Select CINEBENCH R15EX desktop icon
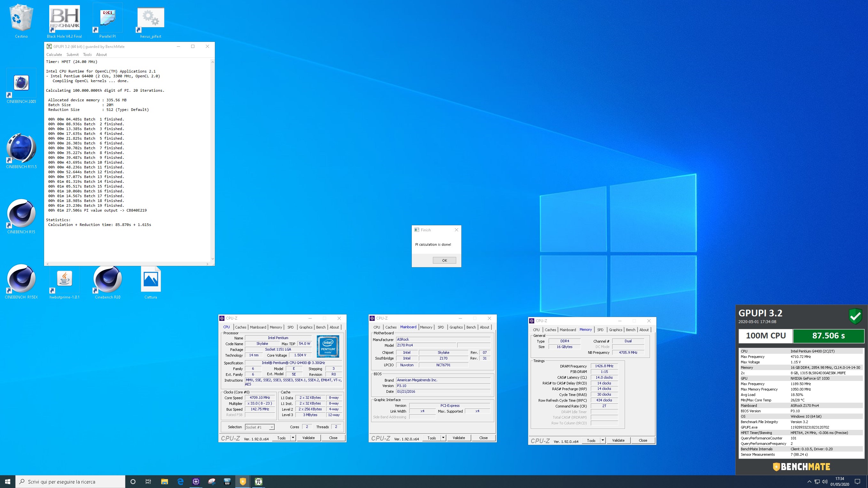The width and height of the screenshot is (868, 488). coord(21,282)
